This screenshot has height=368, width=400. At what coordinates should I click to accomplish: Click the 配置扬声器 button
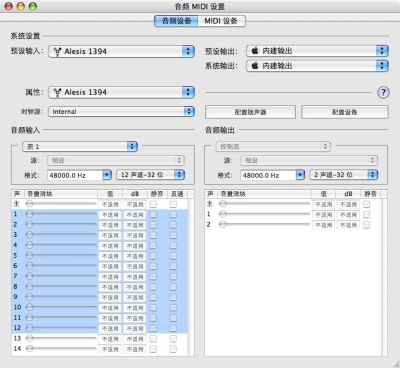tap(250, 112)
